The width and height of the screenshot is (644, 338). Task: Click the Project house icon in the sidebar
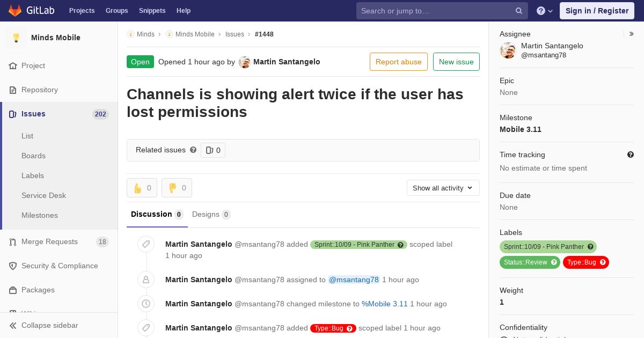click(x=13, y=66)
